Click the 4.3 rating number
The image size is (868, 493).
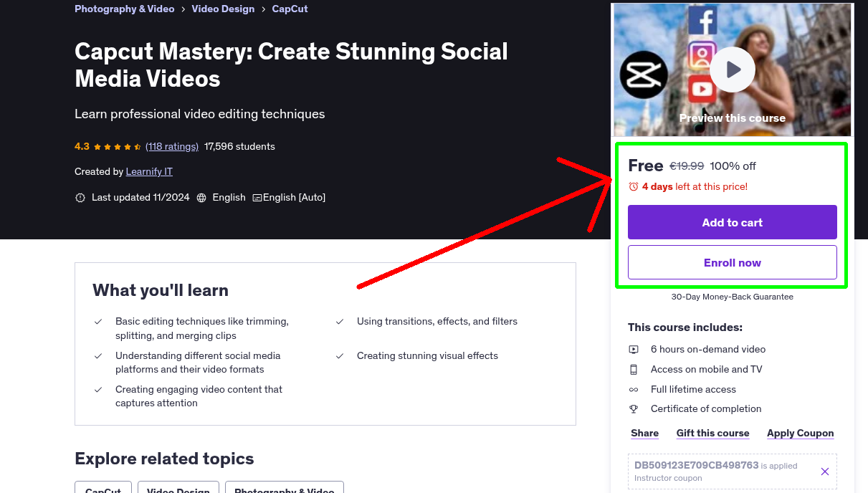coord(82,146)
